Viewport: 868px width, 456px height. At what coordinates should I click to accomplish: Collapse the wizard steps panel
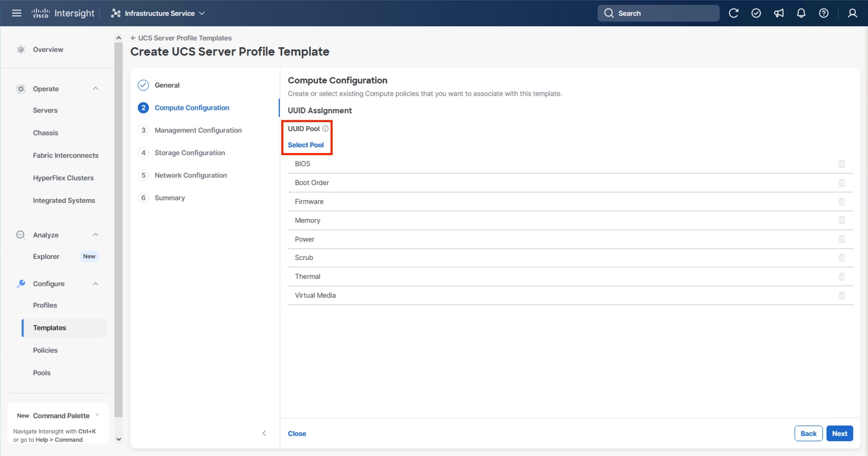(x=264, y=433)
